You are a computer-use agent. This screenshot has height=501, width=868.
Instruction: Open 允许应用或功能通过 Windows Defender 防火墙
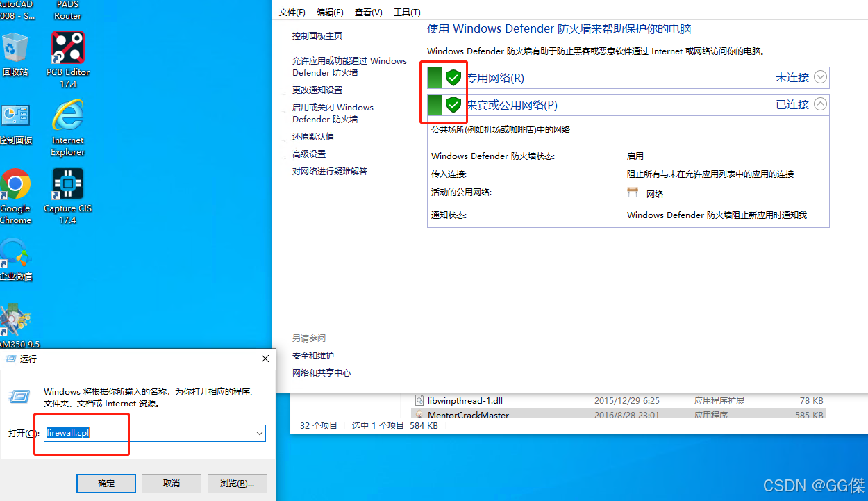coord(349,67)
